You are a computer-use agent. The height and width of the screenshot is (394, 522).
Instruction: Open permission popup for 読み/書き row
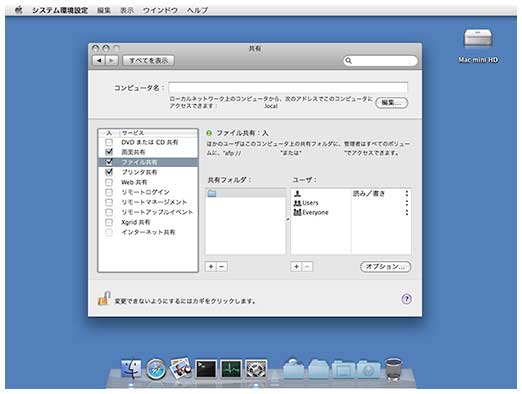407,193
